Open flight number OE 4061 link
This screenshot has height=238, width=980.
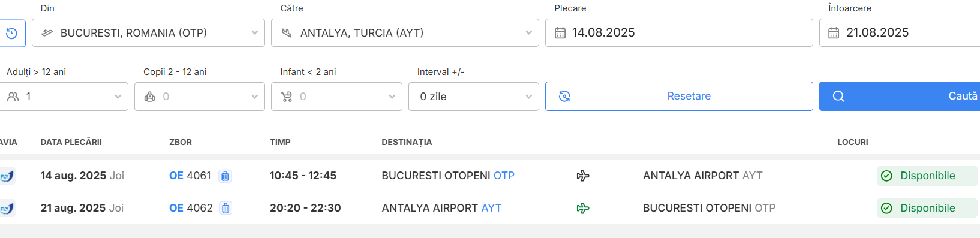[190, 176]
